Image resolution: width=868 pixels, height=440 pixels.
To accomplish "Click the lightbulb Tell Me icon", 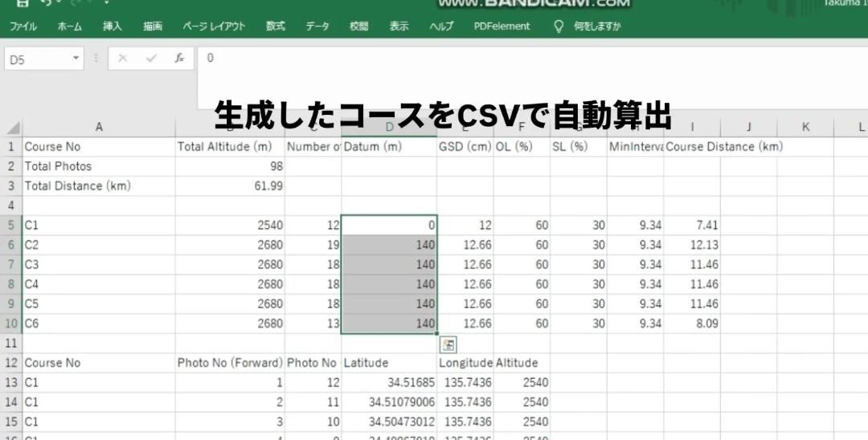I will tap(559, 26).
